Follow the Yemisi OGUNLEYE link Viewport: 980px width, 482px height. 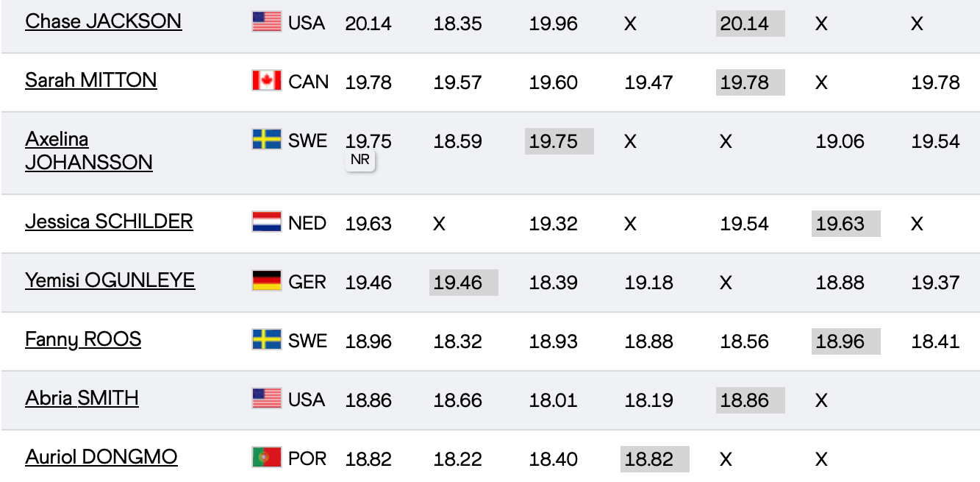110,280
